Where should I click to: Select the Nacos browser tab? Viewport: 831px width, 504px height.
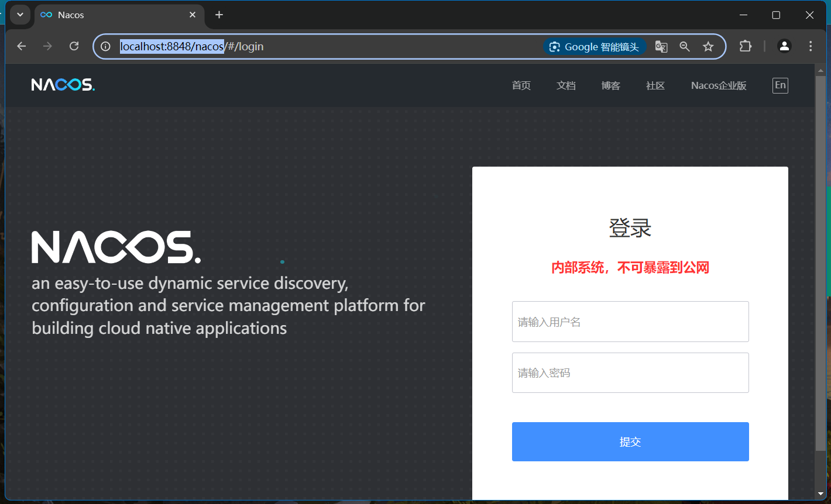119,15
